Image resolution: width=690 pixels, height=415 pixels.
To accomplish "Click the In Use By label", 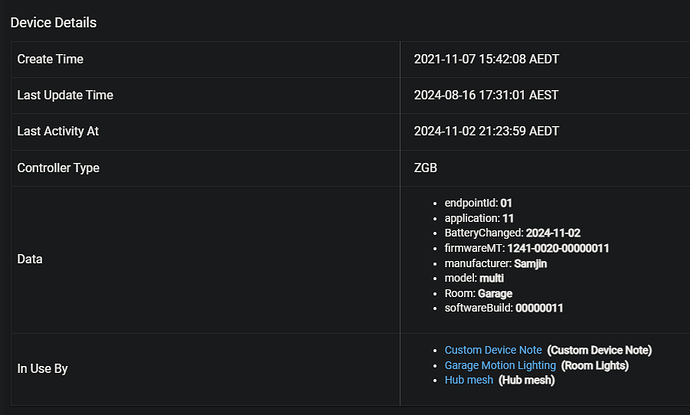I will click(x=42, y=368).
